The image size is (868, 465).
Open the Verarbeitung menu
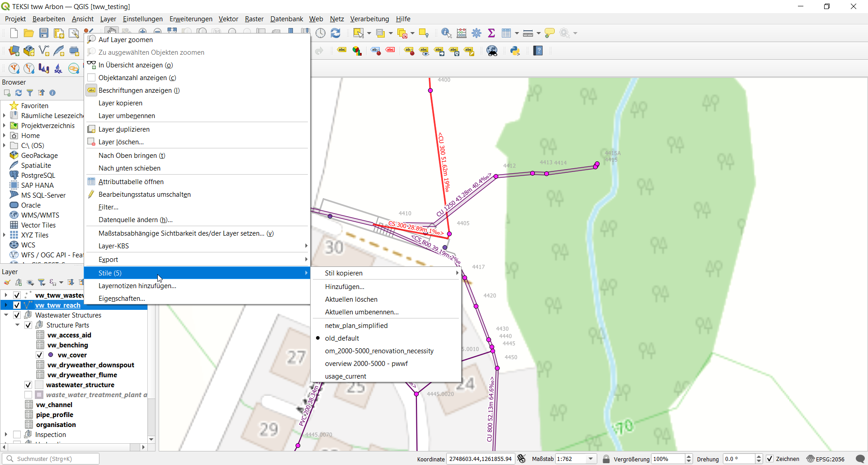click(369, 19)
